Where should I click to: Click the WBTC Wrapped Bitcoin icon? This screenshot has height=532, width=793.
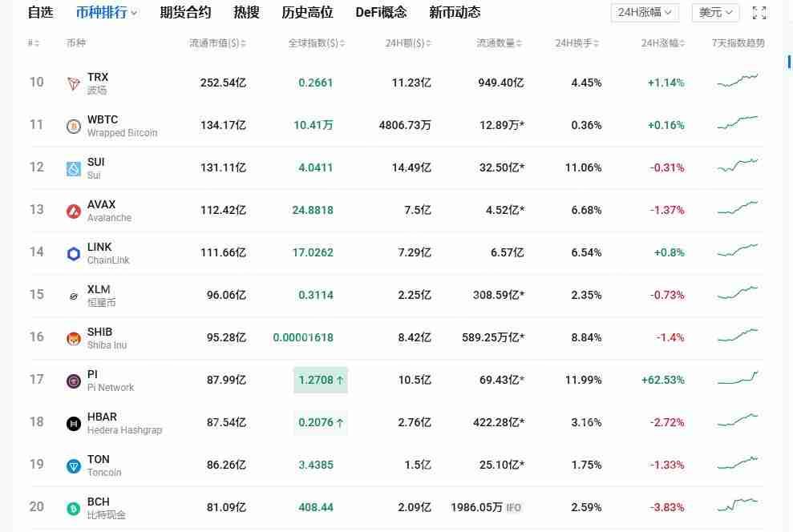coord(73,125)
